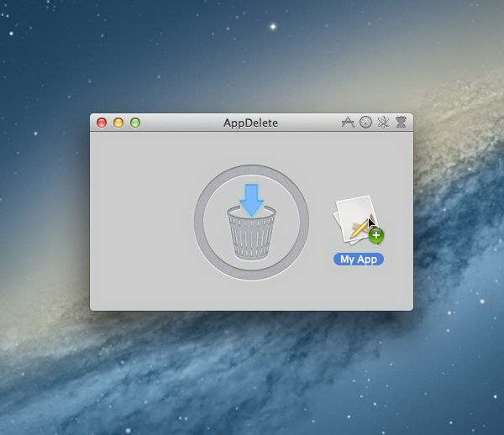The width and height of the screenshot is (504, 435).
Task: Click the clock-shaped history icon
Action: [x=365, y=123]
